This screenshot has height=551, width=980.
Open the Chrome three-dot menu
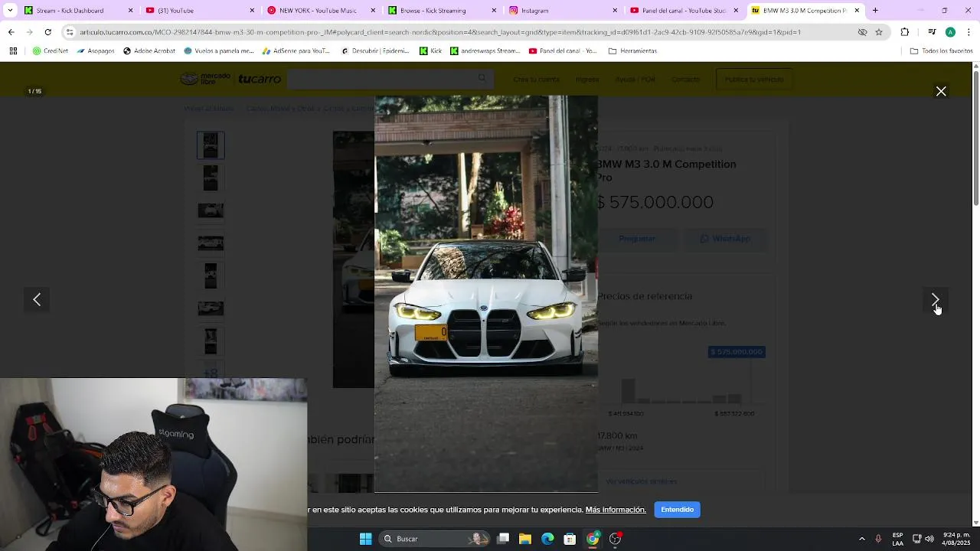[x=969, y=32]
